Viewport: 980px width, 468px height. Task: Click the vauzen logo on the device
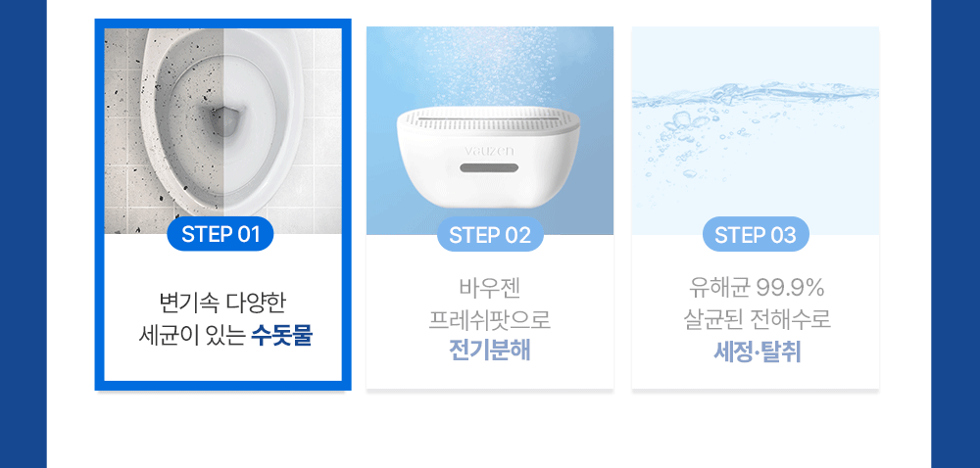(489, 151)
